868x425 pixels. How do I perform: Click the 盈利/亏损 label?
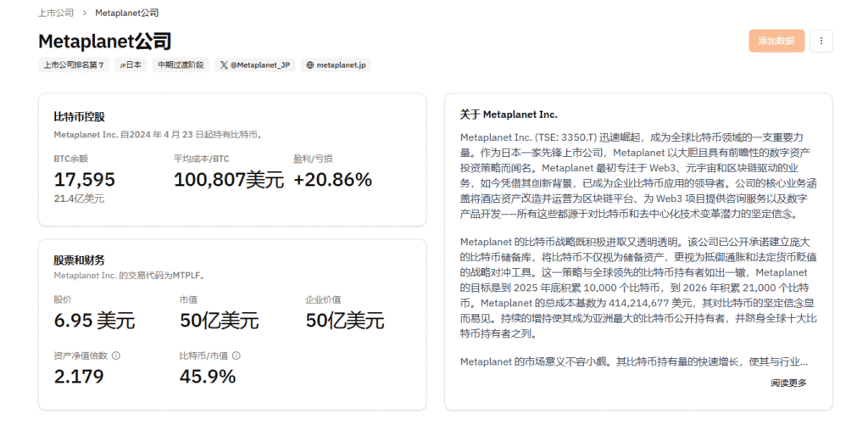[x=313, y=159]
